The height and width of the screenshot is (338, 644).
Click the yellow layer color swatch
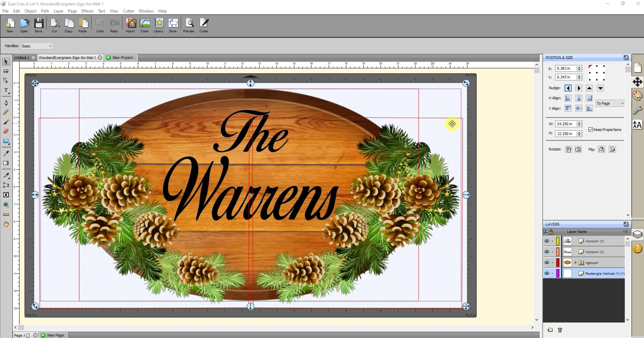[x=558, y=241]
